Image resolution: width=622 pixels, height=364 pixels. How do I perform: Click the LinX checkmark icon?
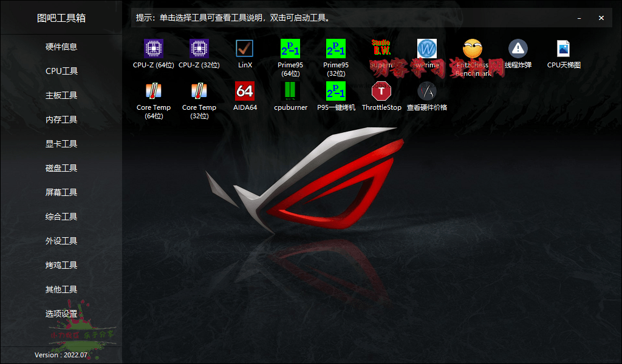pos(245,49)
